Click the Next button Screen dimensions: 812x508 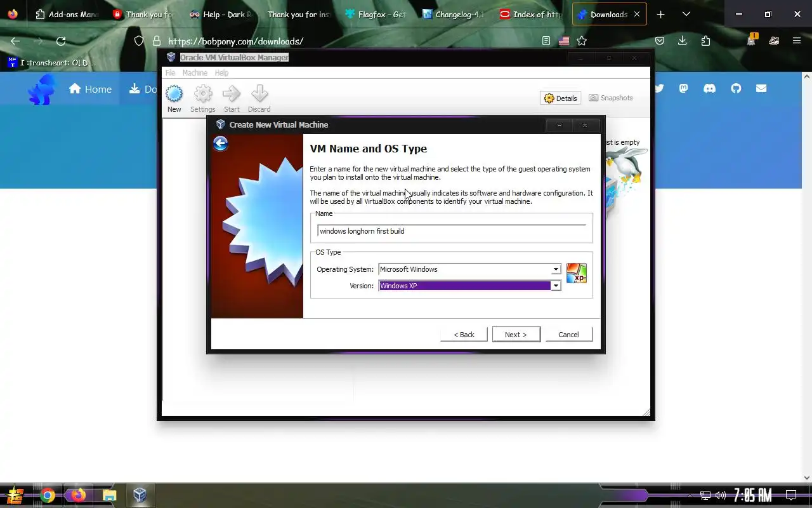516,335
